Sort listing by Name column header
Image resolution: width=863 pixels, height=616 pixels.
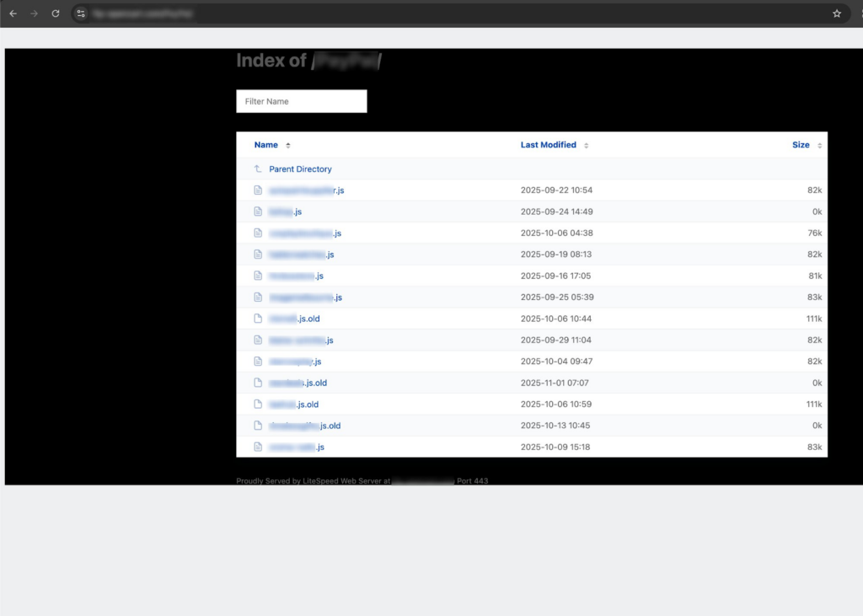tap(266, 145)
